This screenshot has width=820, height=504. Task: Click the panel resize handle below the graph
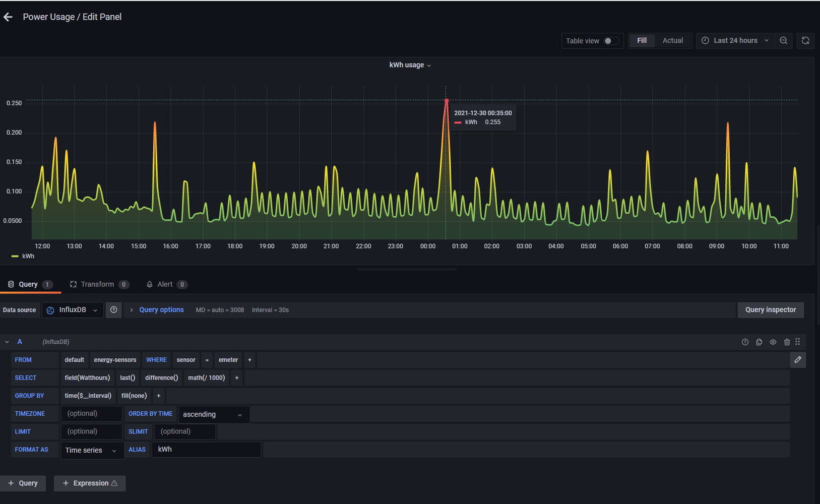(407, 269)
